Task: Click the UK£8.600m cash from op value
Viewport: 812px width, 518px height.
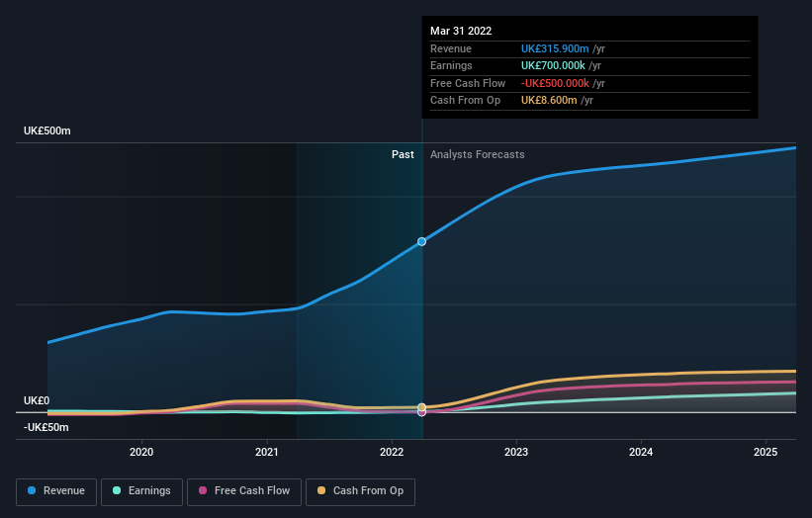Action: tap(549, 101)
